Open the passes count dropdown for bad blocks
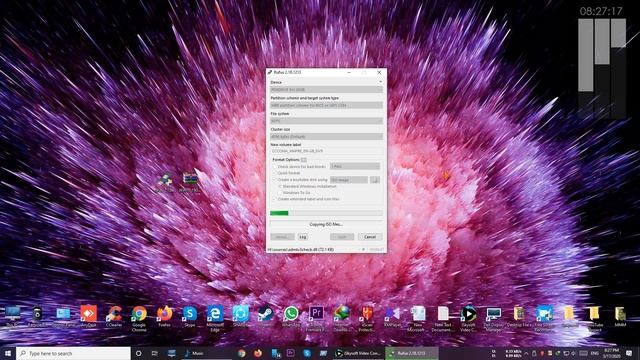Image resolution: width=640 pixels, height=360 pixels. coord(355,166)
